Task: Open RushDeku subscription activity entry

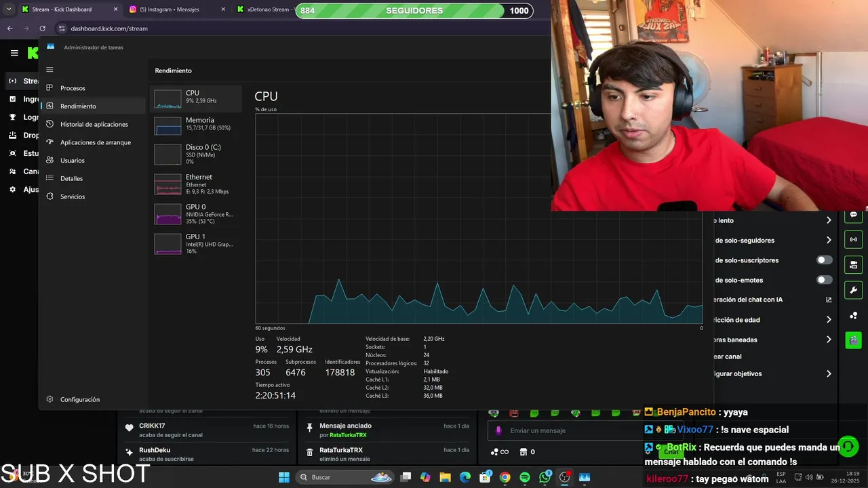Action: tap(206, 454)
